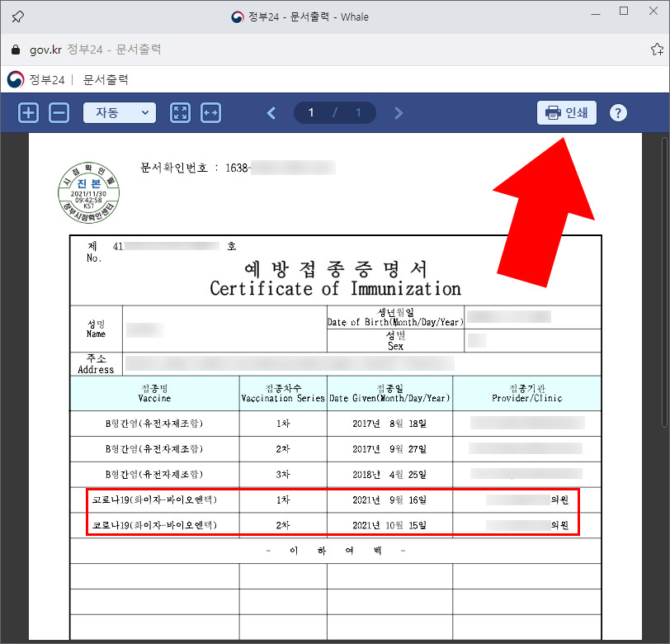The image size is (670, 644).
Task: Click the 문서출력 header label
Action: pos(106,79)
